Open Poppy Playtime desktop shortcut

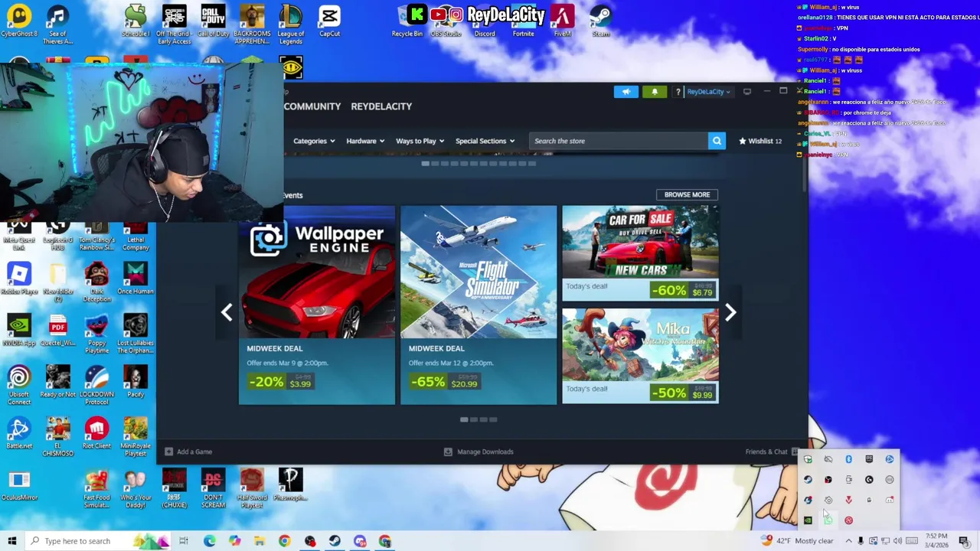tap(96, 333)
